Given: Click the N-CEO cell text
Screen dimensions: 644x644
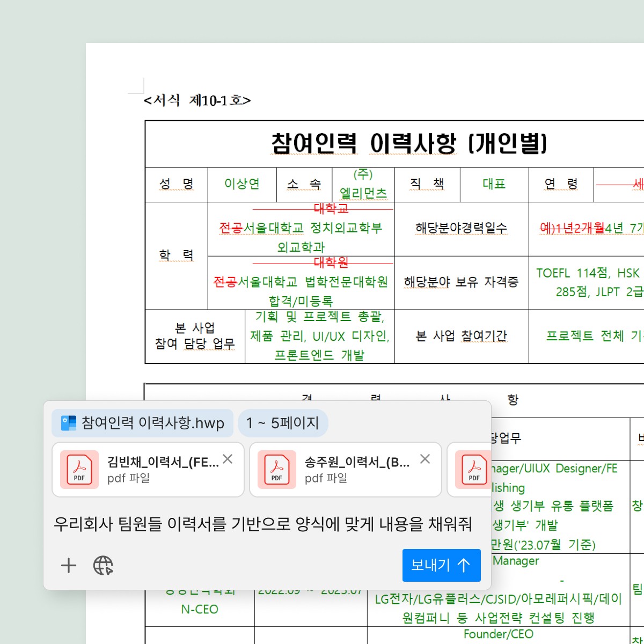Looking at the screenshot, I should click(x=200, y=609).
